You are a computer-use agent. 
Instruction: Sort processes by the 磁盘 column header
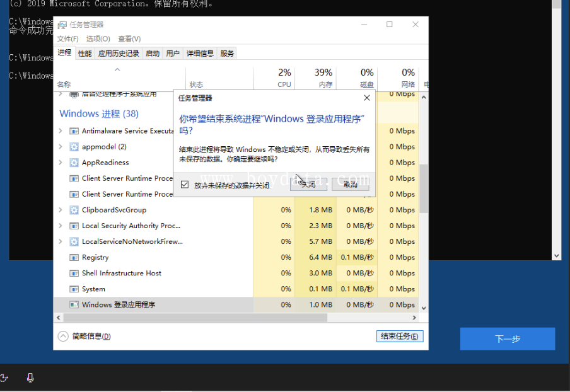pos(358,79)
